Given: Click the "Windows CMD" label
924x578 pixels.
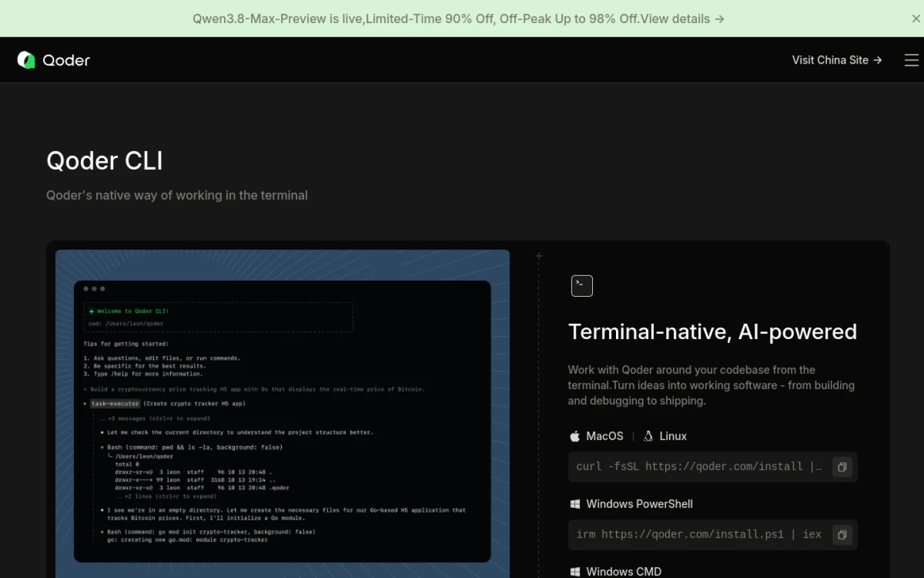Looking at the screenshot, I should click(x=624, y=572).
